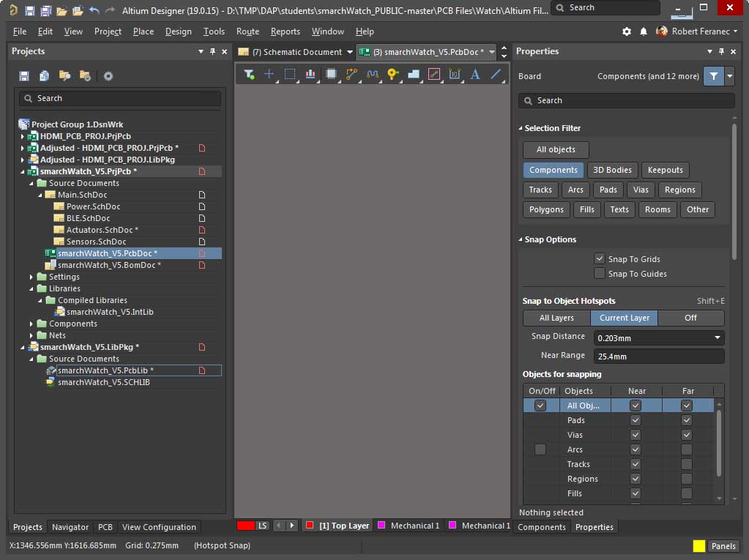Click the Panels button

coord(723,546)
